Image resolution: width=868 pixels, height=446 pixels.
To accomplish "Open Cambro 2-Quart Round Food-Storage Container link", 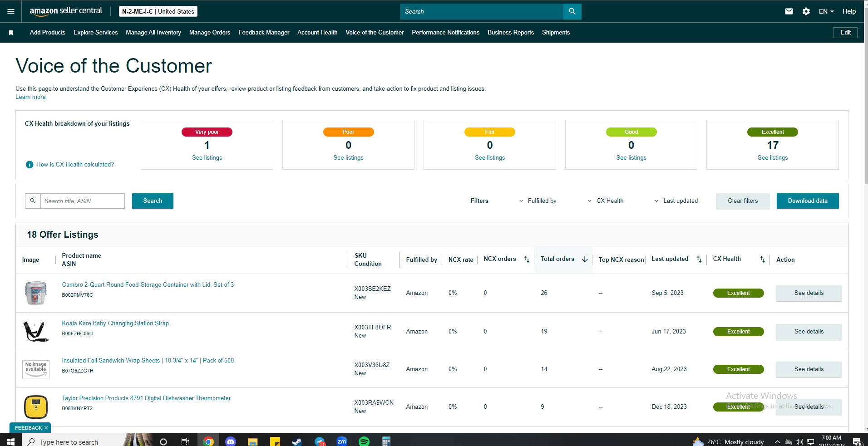I will pyautogui.click(x=148, y=284).
